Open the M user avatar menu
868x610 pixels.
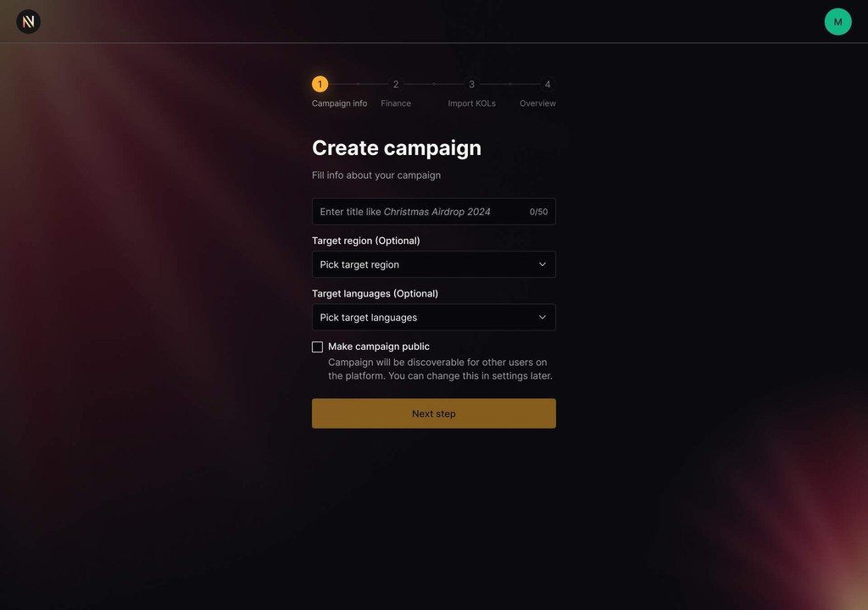(x=837, y=21)
